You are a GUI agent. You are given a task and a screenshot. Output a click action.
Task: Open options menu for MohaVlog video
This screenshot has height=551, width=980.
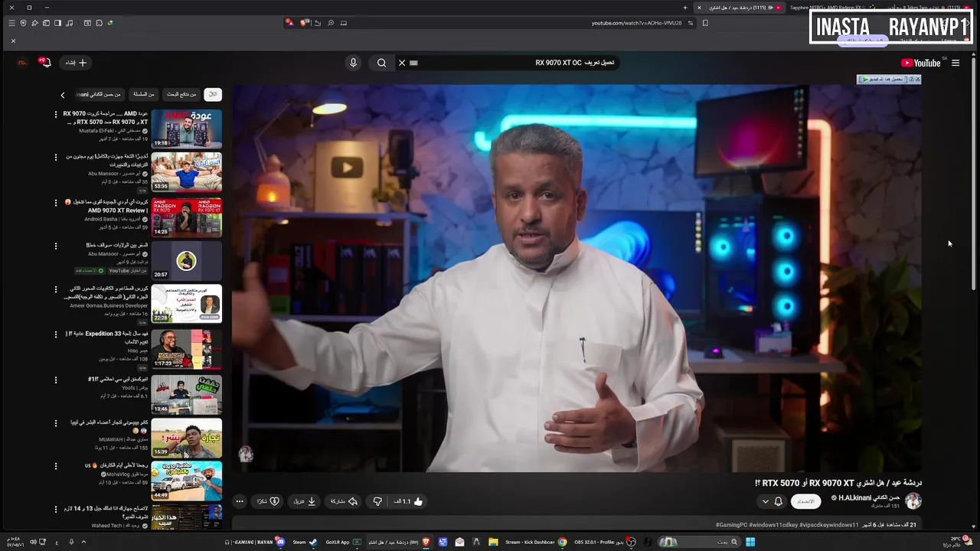55,466
